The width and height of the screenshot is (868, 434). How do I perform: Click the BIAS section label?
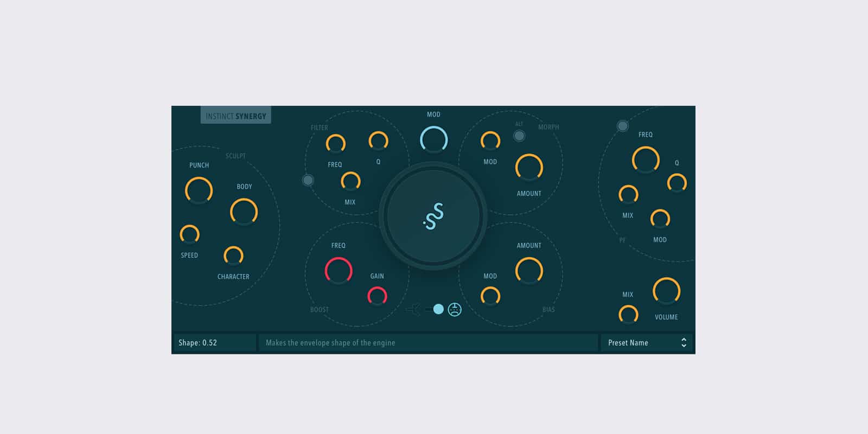point(548,310)
